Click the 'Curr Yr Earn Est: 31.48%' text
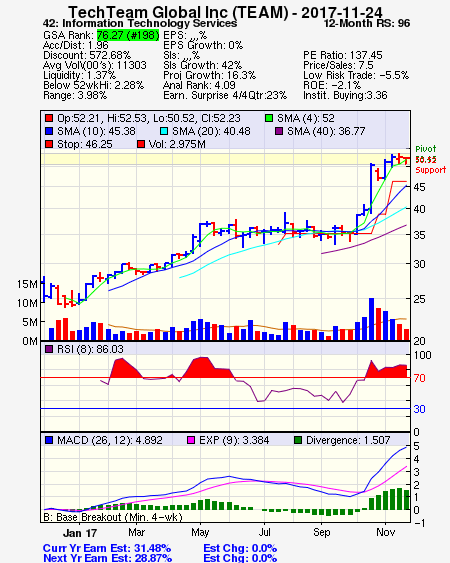450x563 pixels. (107, 548)
